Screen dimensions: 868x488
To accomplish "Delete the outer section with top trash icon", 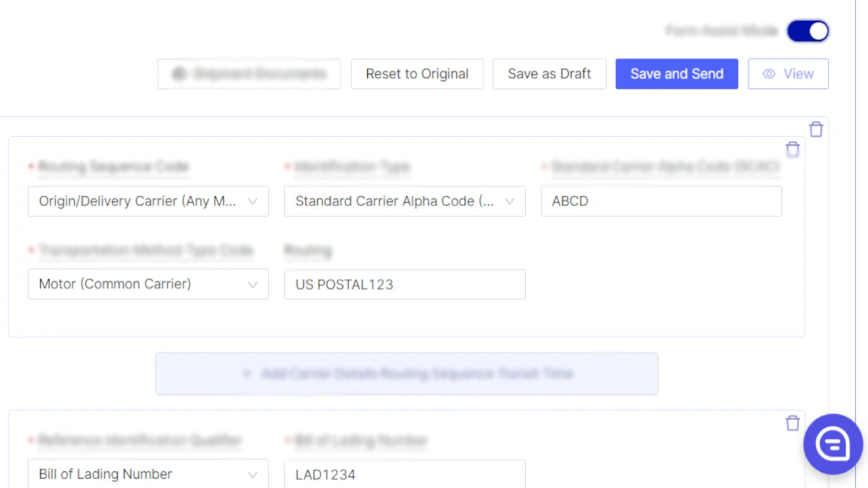I will pyautogui.click(x=816, y=130).
